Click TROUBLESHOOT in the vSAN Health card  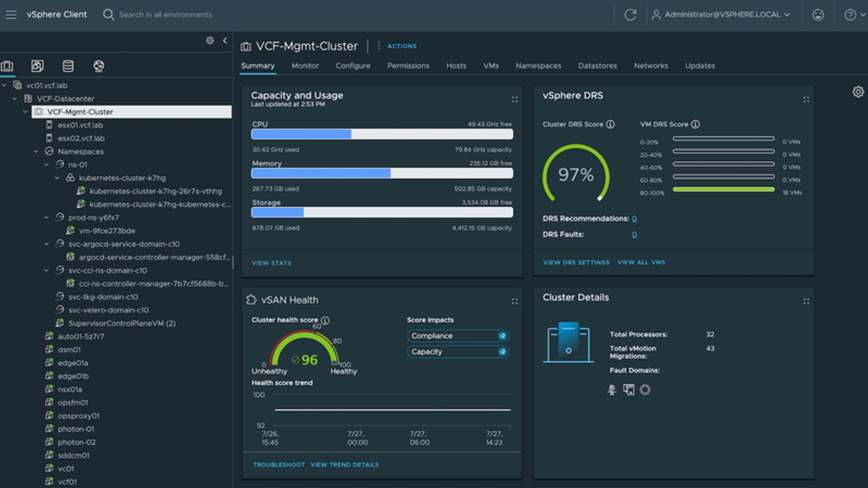[279, 465]
